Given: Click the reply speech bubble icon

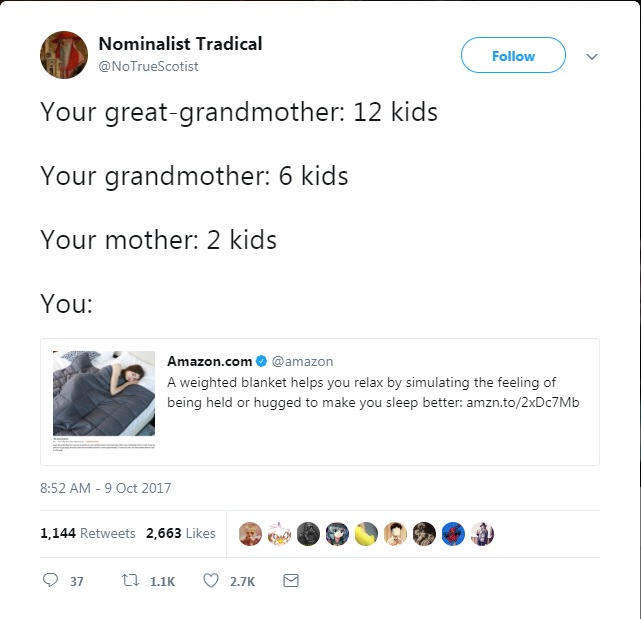Looking at the screenshot, I should click(50, 581).
